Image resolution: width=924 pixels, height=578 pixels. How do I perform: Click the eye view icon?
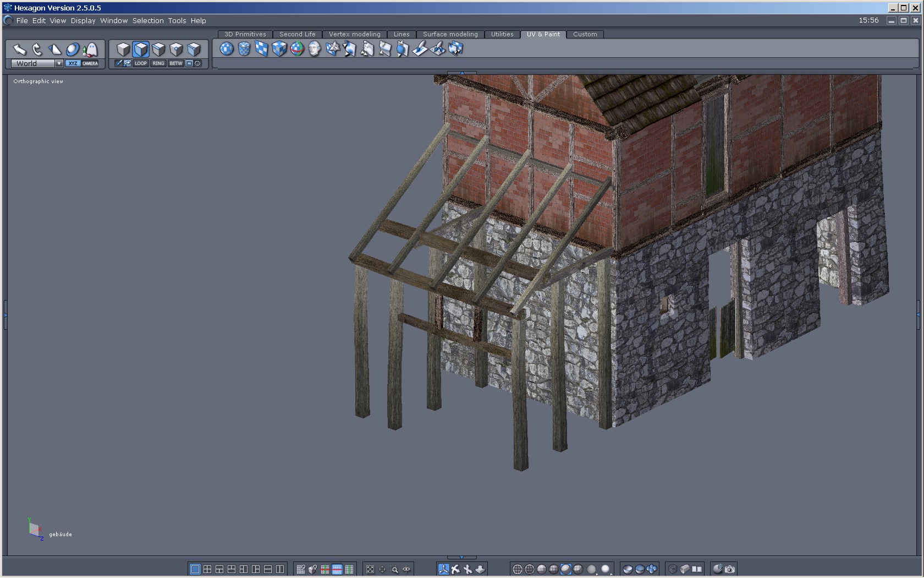(x=406, y=569)
